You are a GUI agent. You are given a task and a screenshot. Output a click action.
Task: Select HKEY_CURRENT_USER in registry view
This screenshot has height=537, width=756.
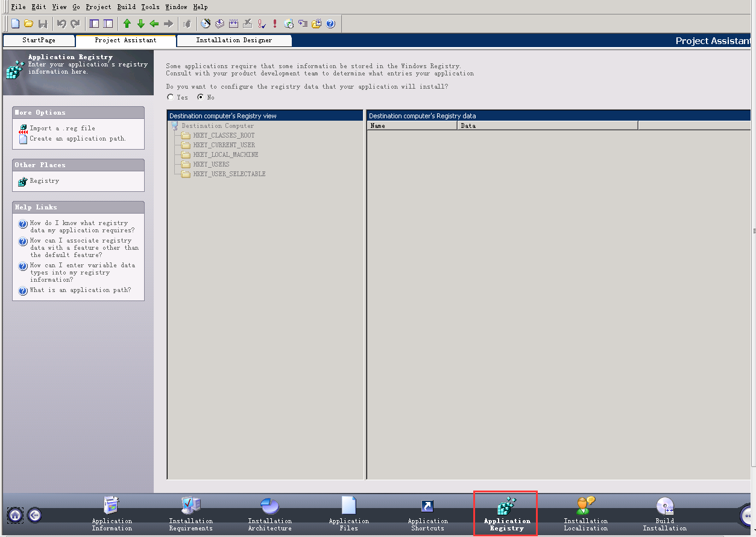tap(224, 145)
